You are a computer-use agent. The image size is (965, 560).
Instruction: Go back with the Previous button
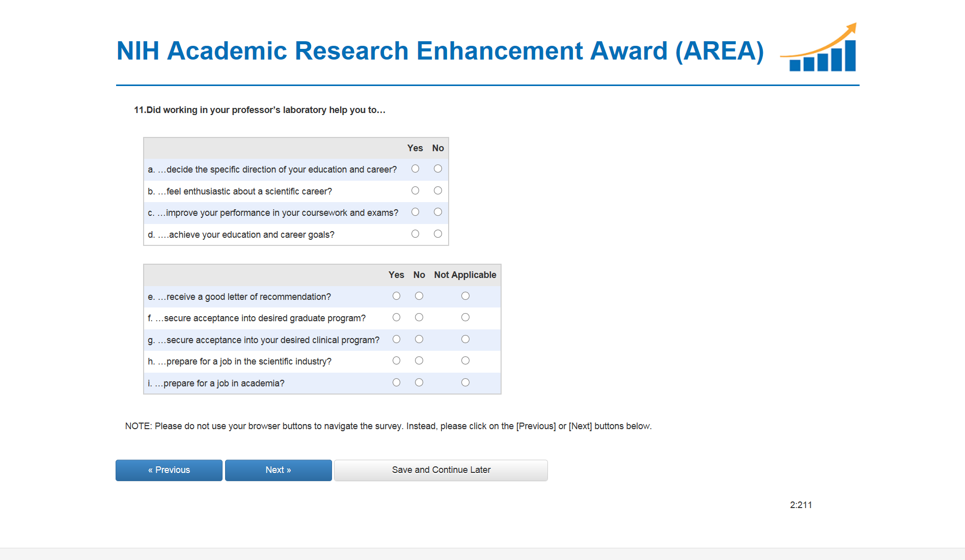pyautogui.click(x=169, y=470)
